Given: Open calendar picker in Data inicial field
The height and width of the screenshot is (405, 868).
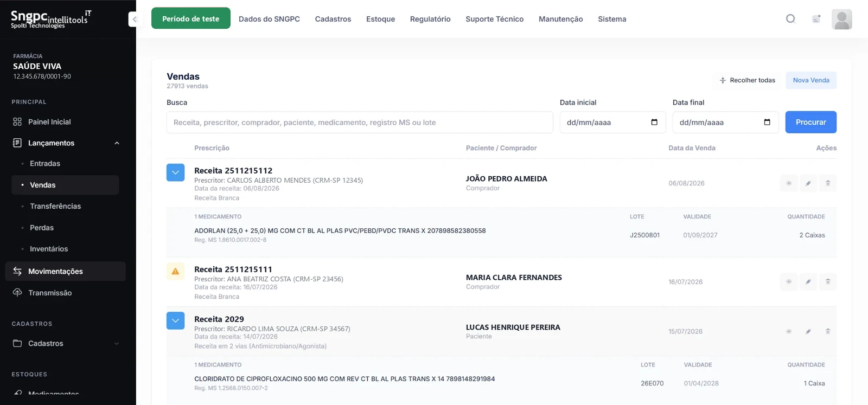Looking at the screenshot, I should [x=654, y=122].
